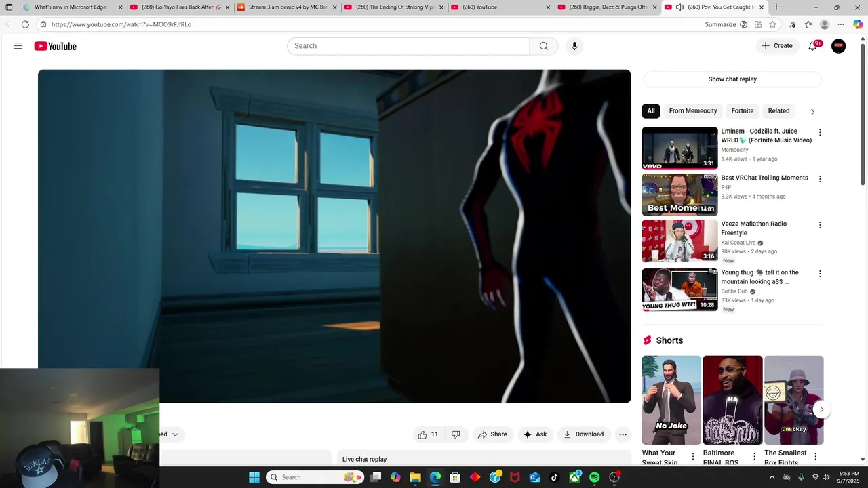Open options for The Smallest Box Fights short
Image resolution: width=868 pixels, height=488 pixels.
(815, 457)
